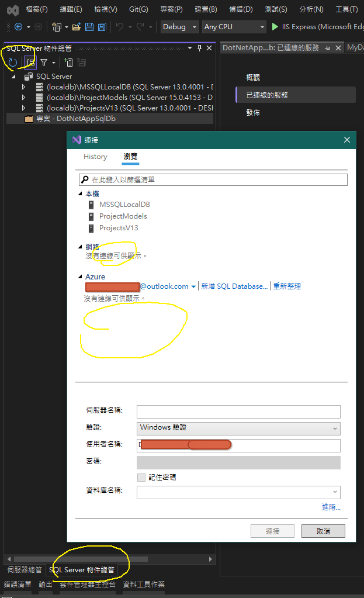
Task: Expand the (localdb)\ProjectsV13 node
Action: click(23, 108)
